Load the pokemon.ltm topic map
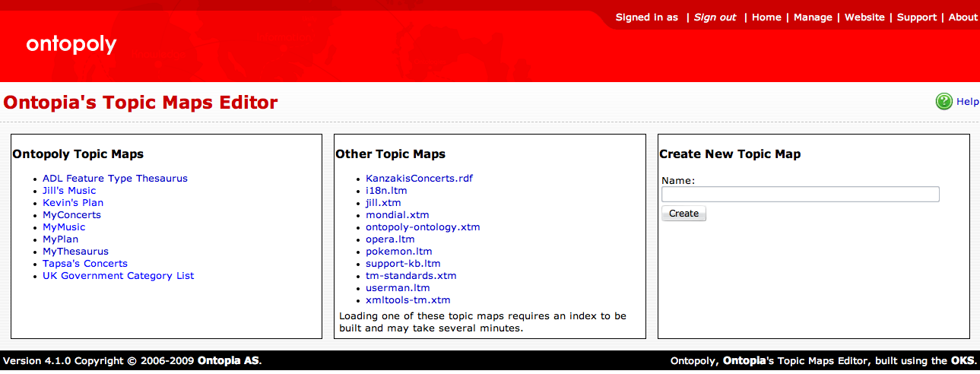The height and width of the screenshot is (374, 980). coord(398,252)
